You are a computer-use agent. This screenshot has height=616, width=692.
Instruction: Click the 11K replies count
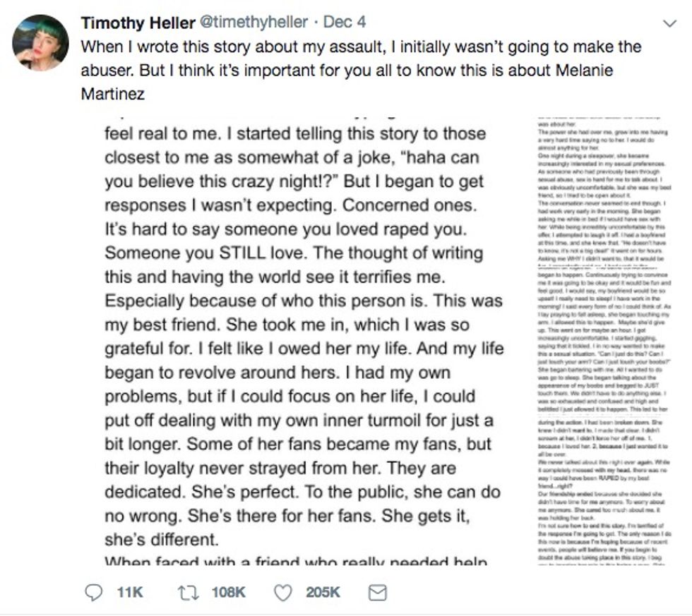pyautogui.click(x=130, y=593)
